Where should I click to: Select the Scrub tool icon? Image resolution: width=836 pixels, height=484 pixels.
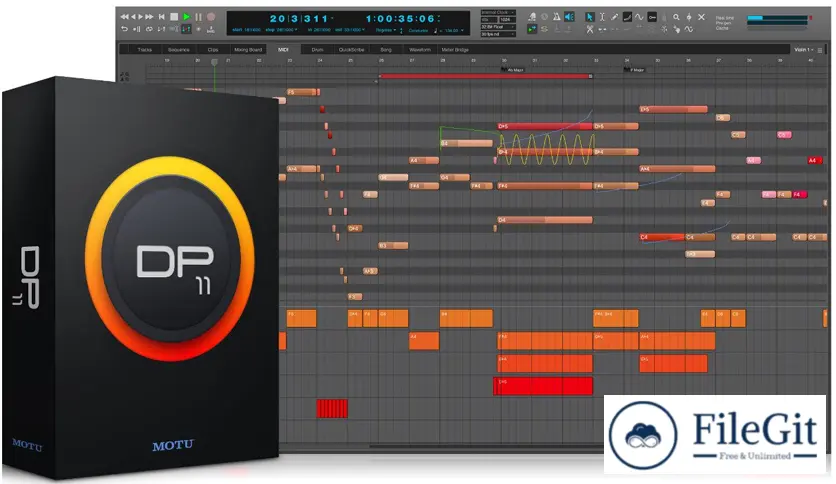pyautogui.click(x=689, y=17)
